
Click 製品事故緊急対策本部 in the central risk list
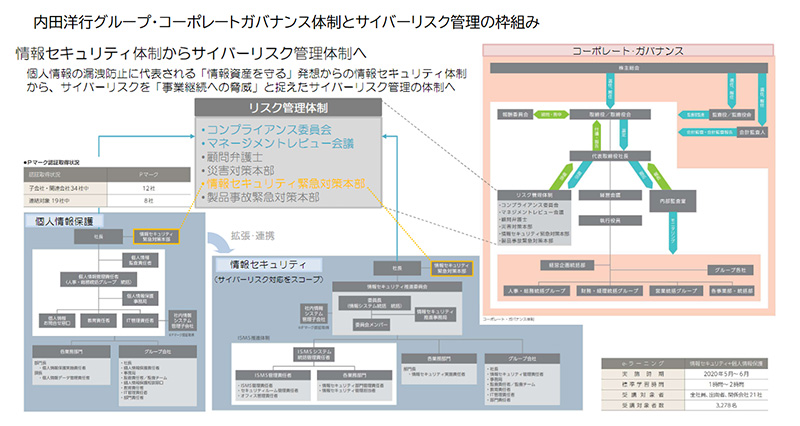click(x=263, y=197)
